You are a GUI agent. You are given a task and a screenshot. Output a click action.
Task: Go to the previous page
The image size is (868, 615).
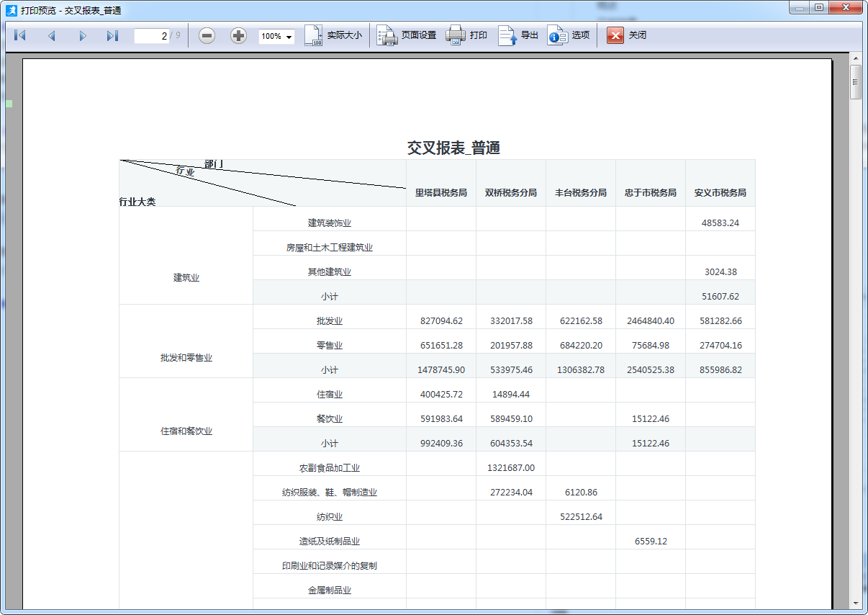[51, 35]
